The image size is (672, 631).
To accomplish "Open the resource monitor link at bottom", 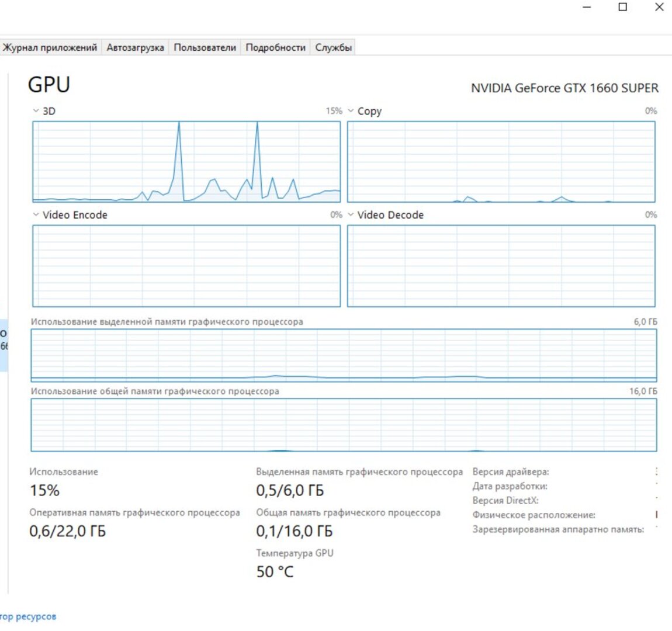I will (x=28, y=616).
